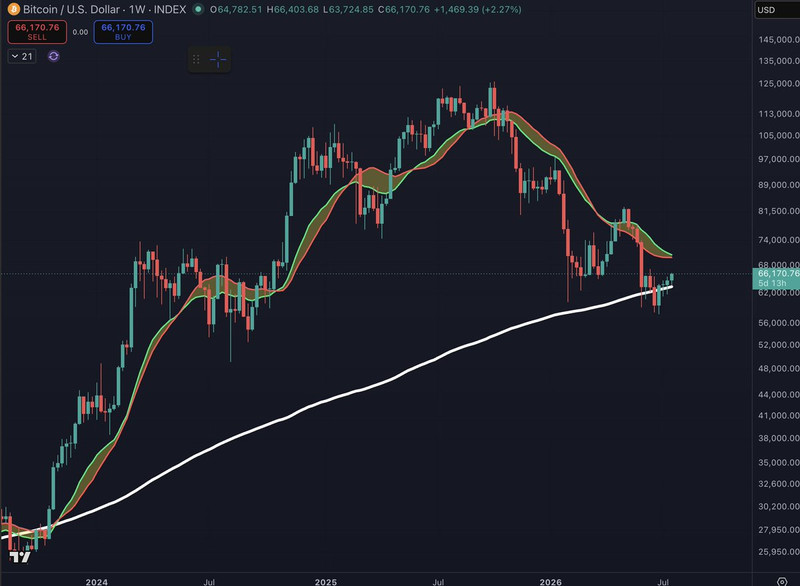Click the purple circular arrows icon
Image resolution: width=800 pixels, height=586 pixels.
[x=54, y=56]
